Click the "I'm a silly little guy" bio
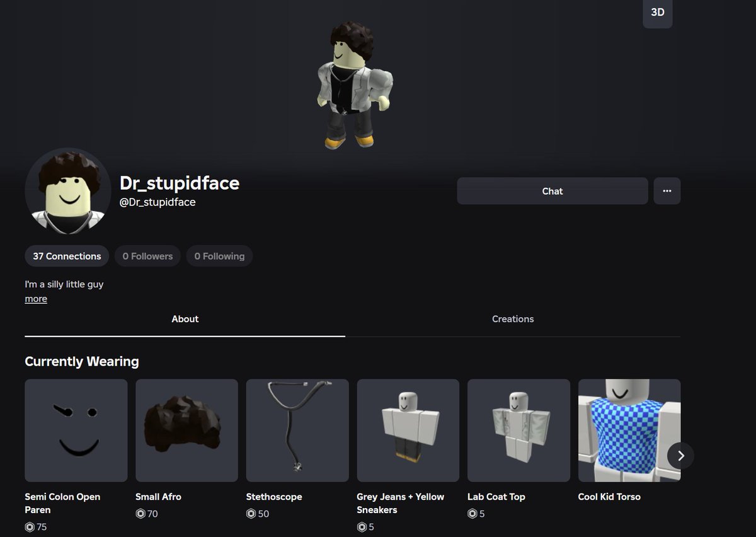 click(x=64, y=284)
